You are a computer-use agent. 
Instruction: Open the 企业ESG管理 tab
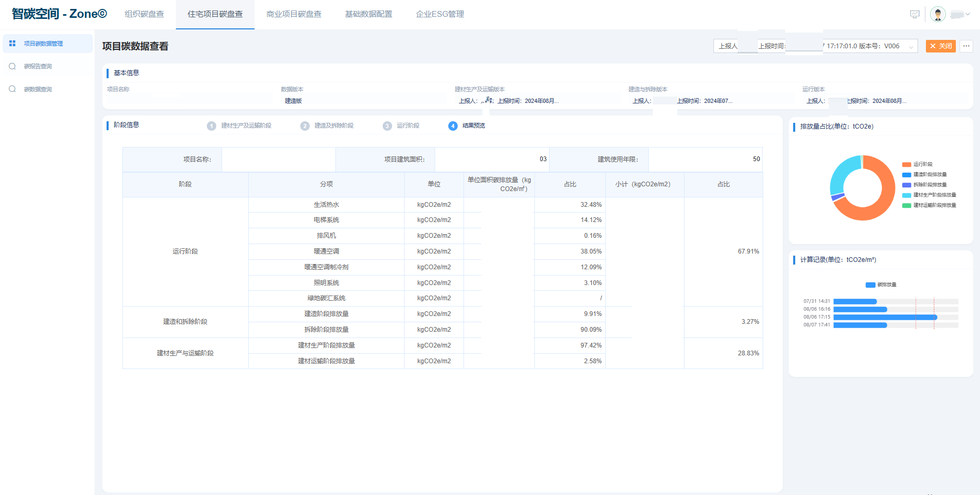440,14
